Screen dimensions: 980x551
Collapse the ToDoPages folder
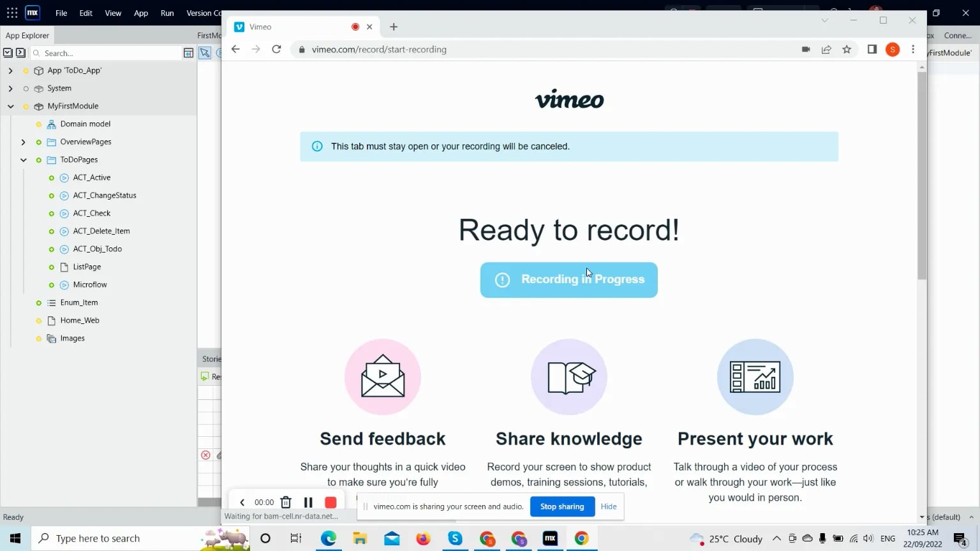pyautogui.click(x=23, y=160)
